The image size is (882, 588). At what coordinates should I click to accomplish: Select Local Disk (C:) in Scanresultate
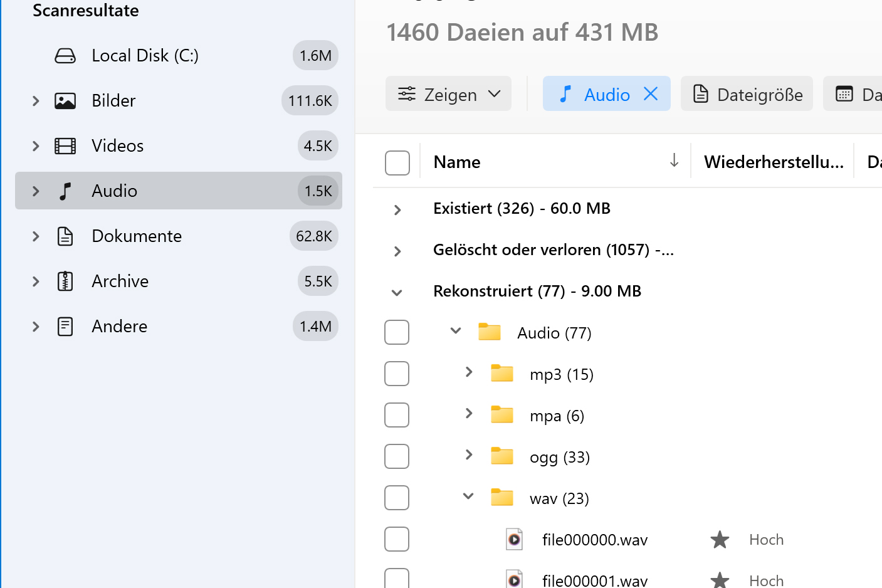[x=179, y=56]
